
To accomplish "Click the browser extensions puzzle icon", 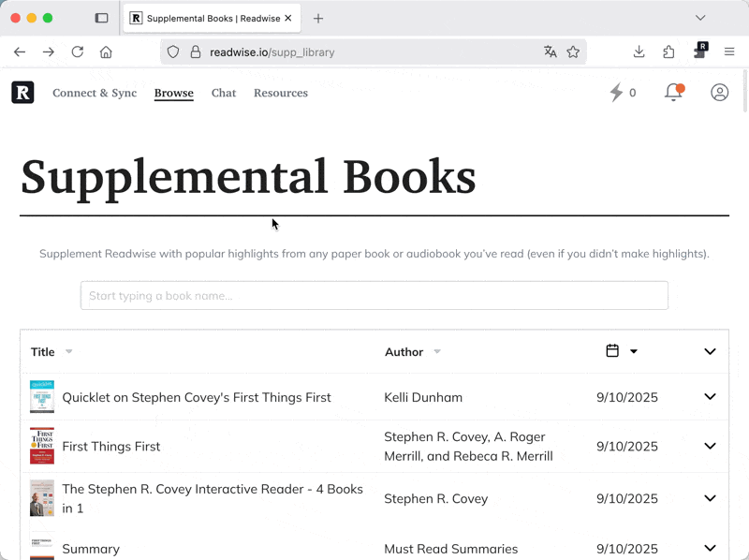I will pos(668,52).
